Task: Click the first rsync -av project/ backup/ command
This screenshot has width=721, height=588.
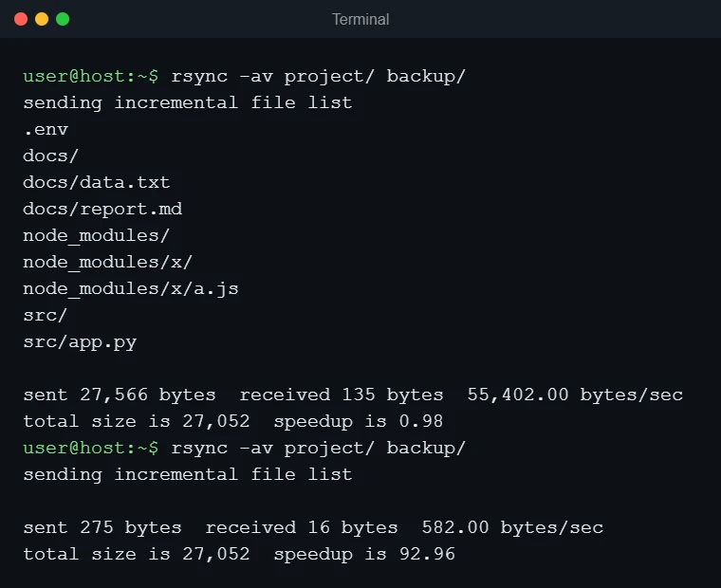Action: pos(318,76)
